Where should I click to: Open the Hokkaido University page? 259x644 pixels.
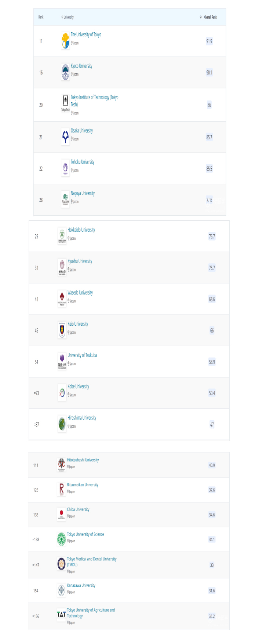[x=81, y=230]
